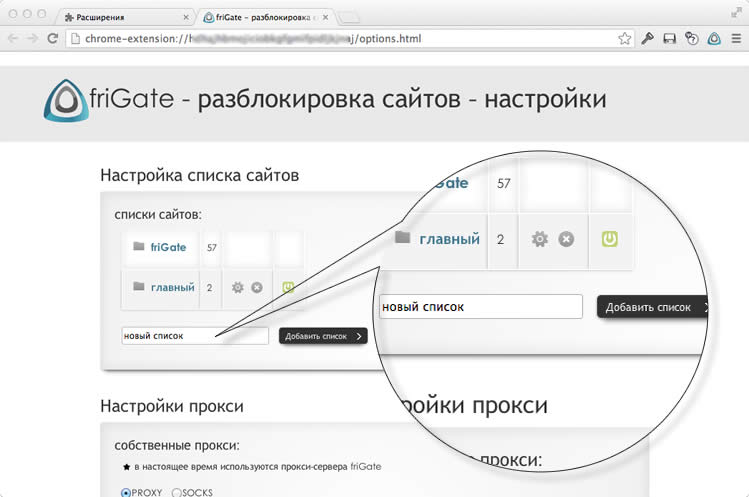The image size is (749, 497).
Task: Click the magnified Добавить список button
Action: tap(652, 307)
